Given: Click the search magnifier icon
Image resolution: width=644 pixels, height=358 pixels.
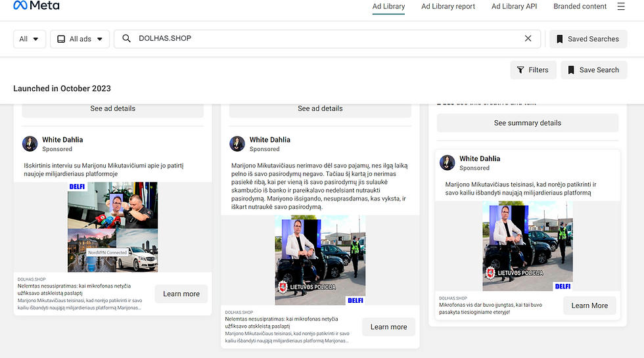Looking at the screenshot, I should tap(126, 38).
